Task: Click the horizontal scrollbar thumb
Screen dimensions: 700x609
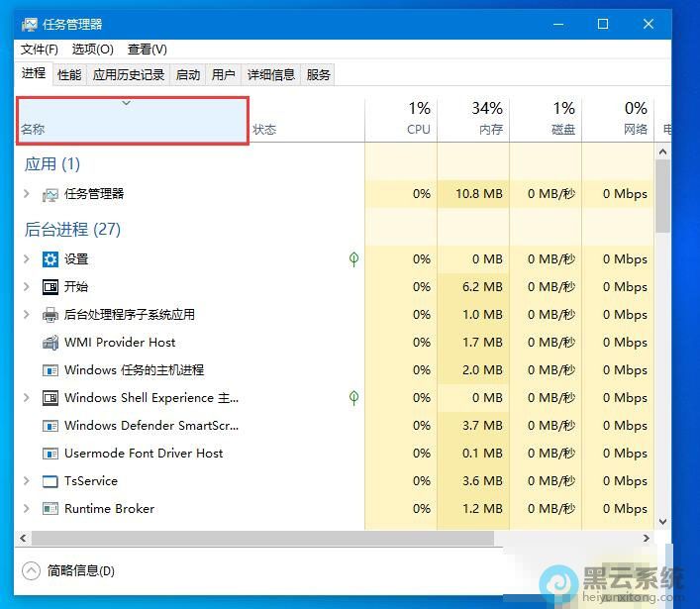Action: pyautogui.click(x=262, y=539)
